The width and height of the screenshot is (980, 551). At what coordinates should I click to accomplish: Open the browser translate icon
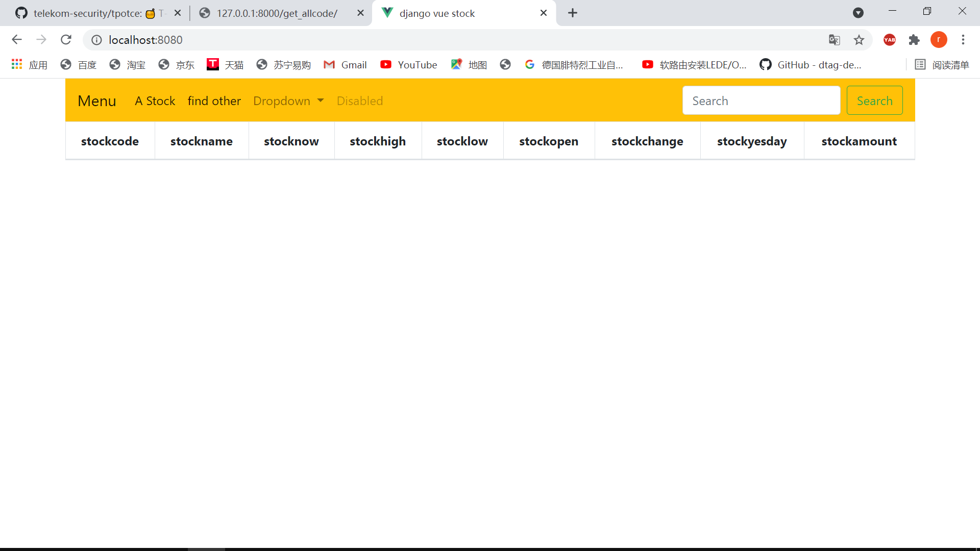[835, 39]
